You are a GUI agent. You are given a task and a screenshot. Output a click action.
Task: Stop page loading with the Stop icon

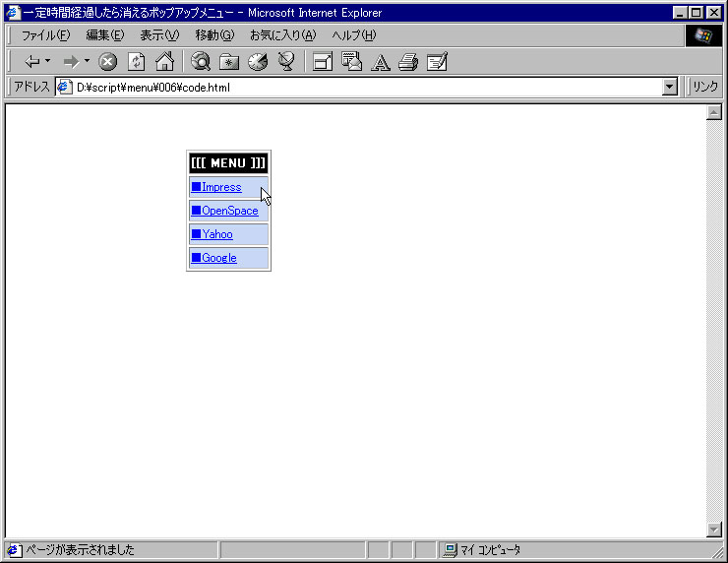click(x=107, y=61)
